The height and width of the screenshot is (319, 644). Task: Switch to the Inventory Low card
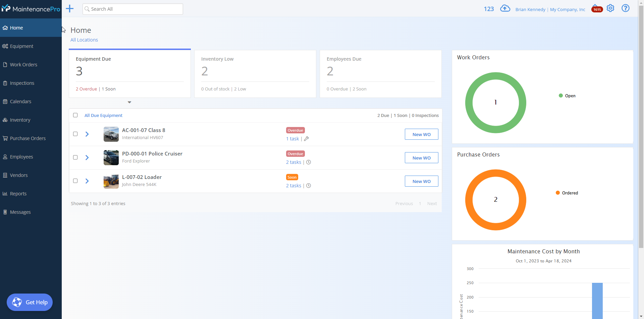click(x=255, y=74)
